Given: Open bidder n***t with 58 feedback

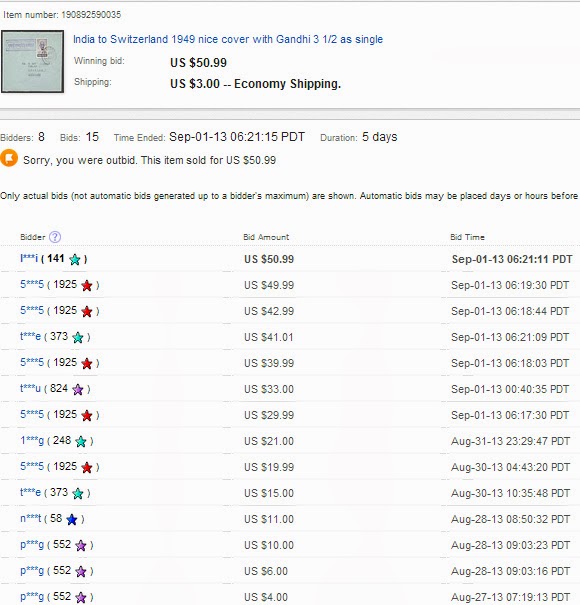Looking at the screenshot, I should [x=30, y=519].
